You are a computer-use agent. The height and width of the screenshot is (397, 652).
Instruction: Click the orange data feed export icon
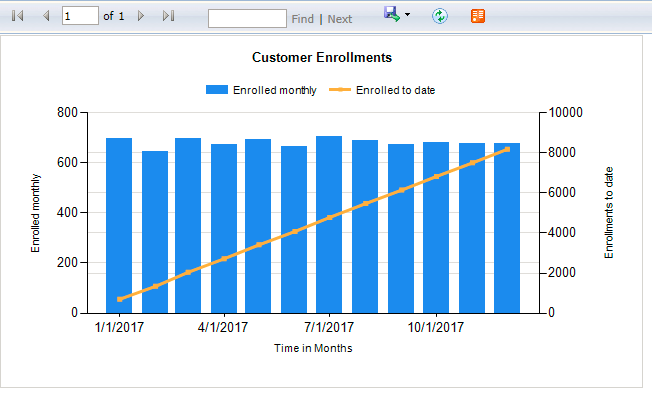(x=478, y=16)
